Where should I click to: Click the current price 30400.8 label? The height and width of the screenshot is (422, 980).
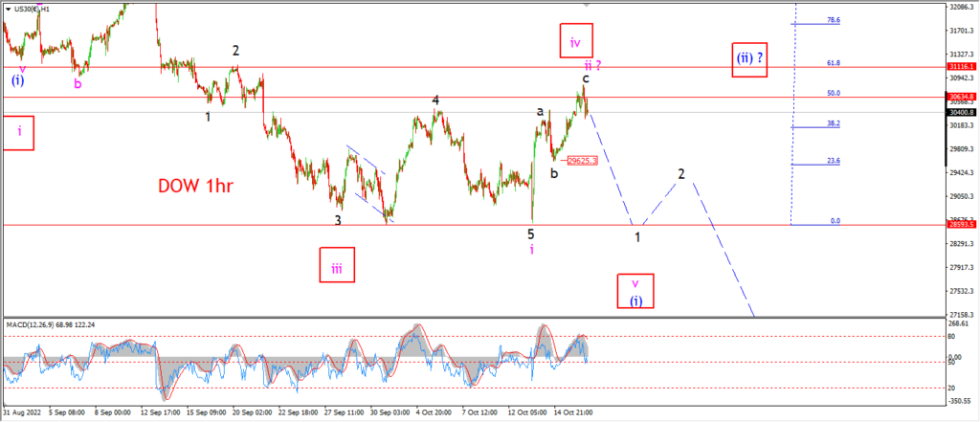point(961,113)
